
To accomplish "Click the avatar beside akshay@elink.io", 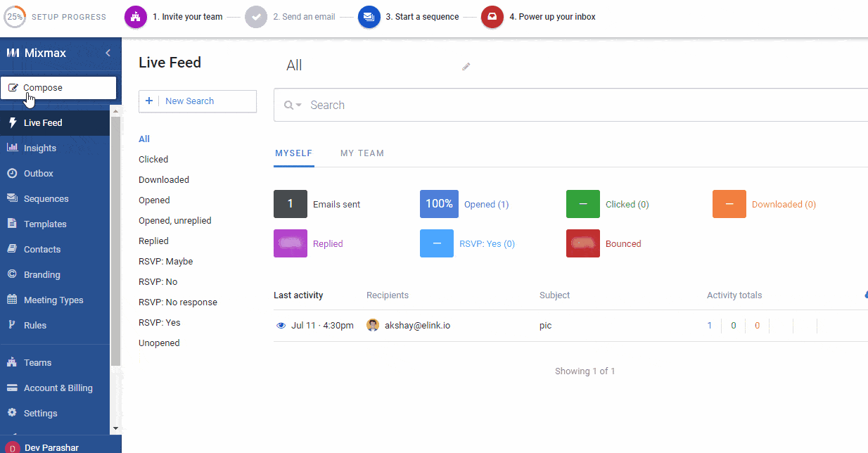I will click(x=373, y=326).
